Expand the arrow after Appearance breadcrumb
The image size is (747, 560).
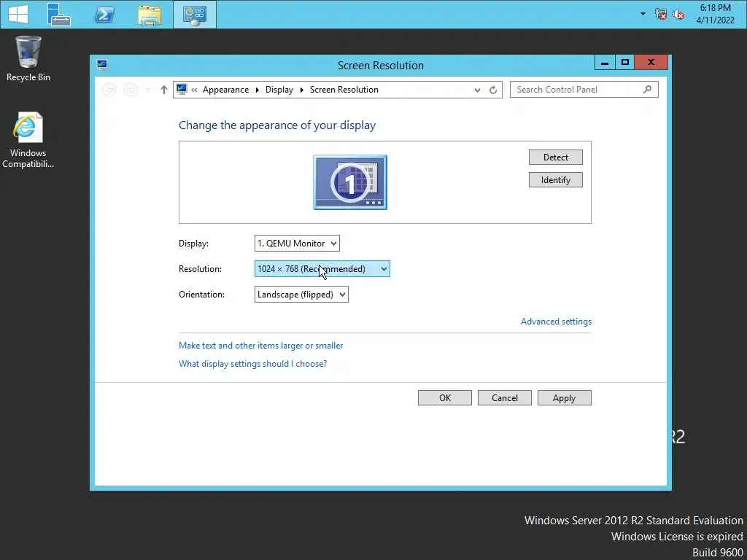coord(258,90)
